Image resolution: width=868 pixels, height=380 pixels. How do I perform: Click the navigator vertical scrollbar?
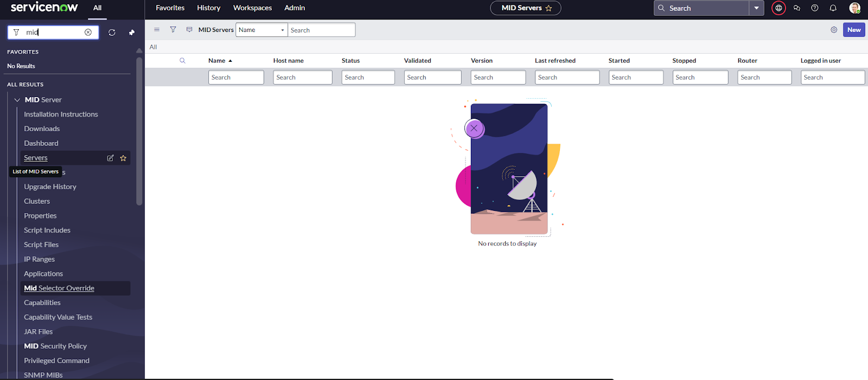pos(139,130)
